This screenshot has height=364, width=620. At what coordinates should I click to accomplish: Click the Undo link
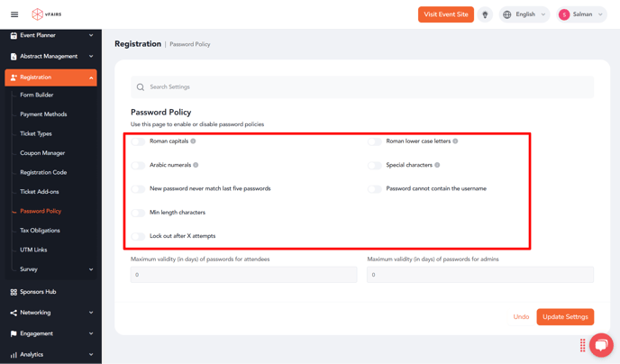[x=521, y=317]
